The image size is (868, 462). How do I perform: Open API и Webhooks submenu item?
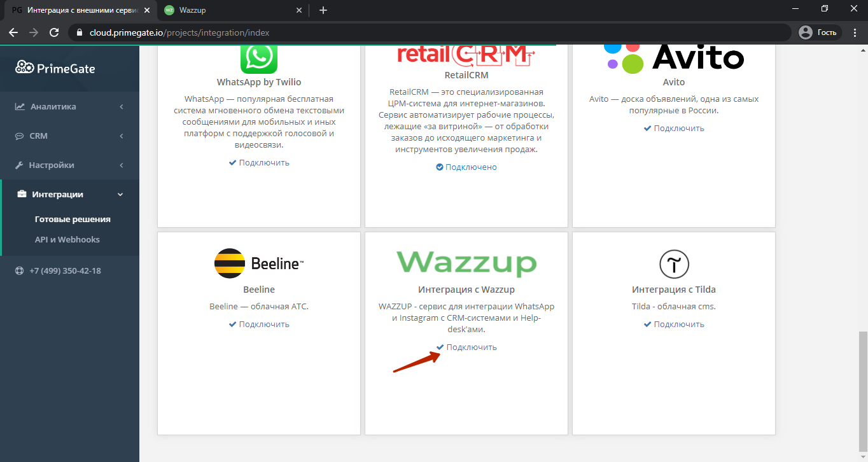click(67, 239)
